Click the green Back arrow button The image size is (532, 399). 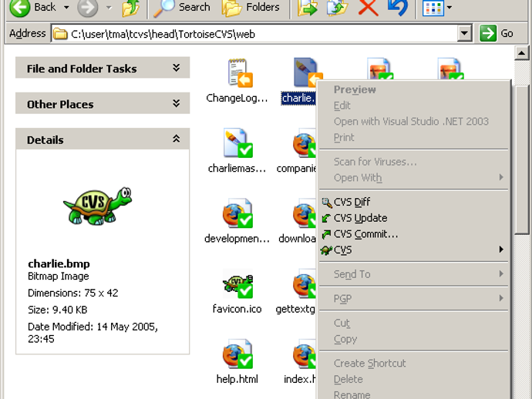[20, 8]
